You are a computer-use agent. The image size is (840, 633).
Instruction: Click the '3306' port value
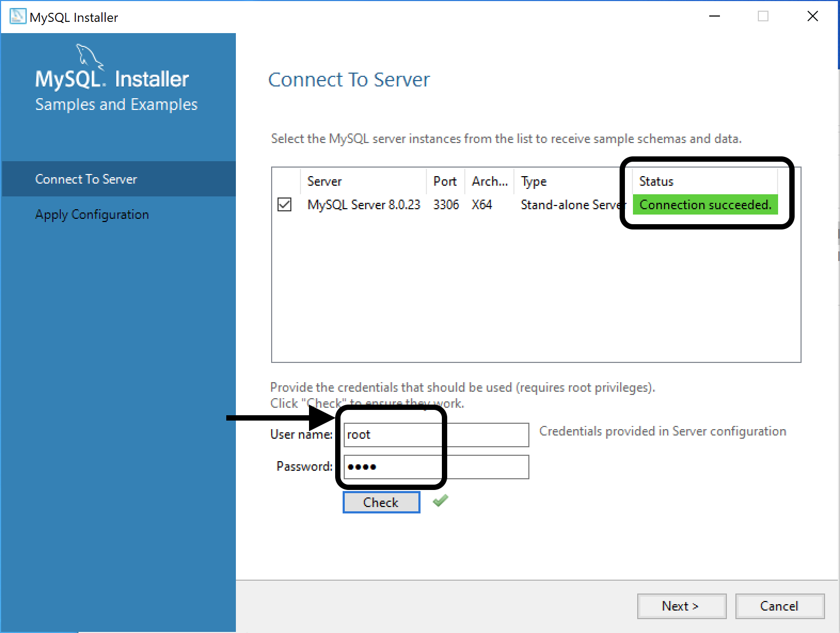(446, 205)
